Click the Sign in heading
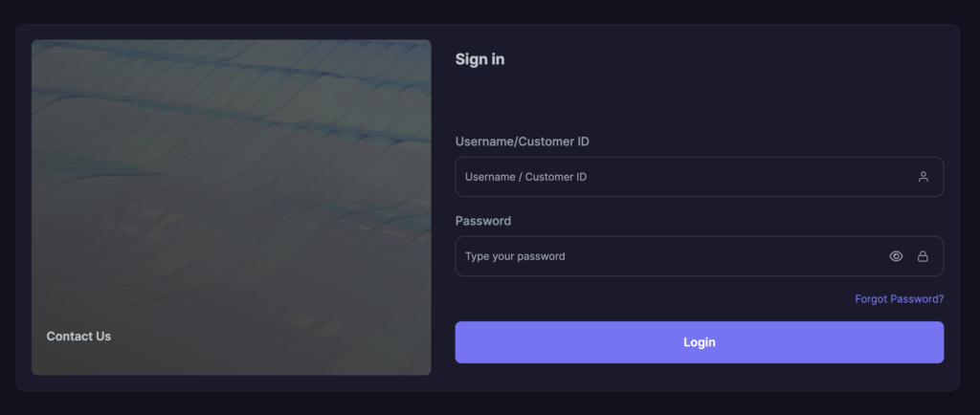The width and height of the screenshot is (980, 415). click(479, 59)
